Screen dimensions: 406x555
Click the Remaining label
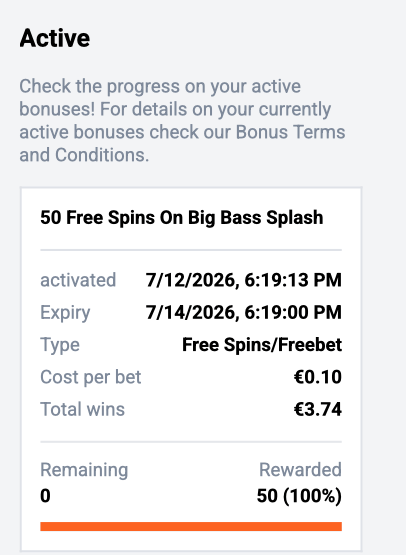pos(84,470)
